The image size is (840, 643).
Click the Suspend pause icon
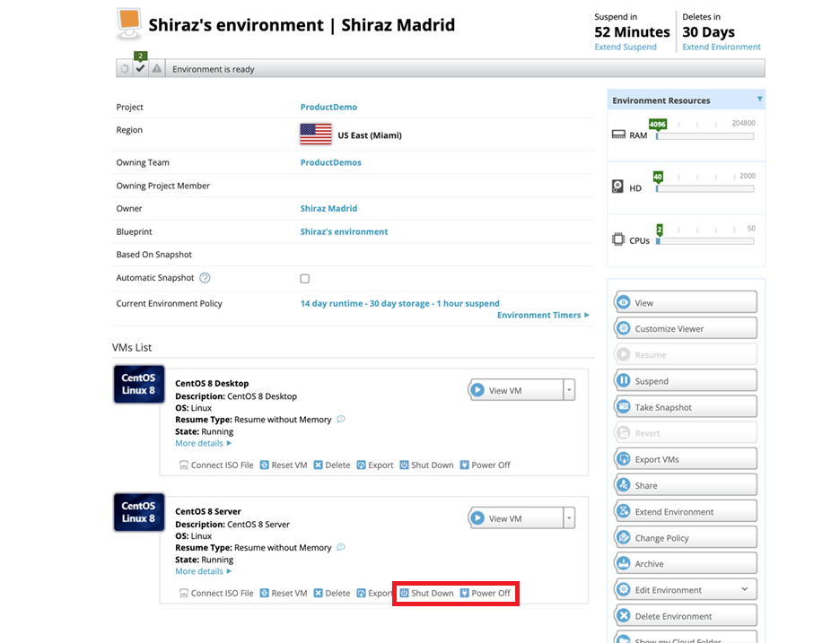click(x=623, y=380)
